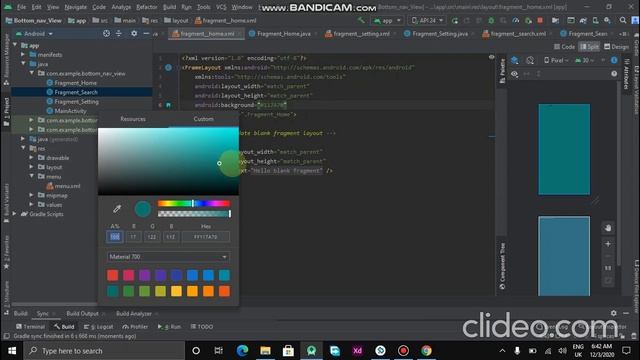Click the project panel locate target icon
Screen dimensions: 640x360
click(106, 33)
